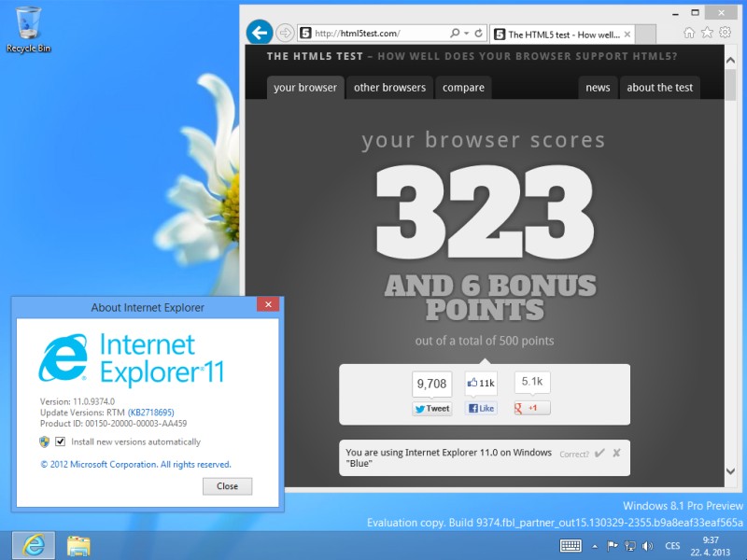Click the Microsoft Corporation copyright link

[x=135, y=464]
